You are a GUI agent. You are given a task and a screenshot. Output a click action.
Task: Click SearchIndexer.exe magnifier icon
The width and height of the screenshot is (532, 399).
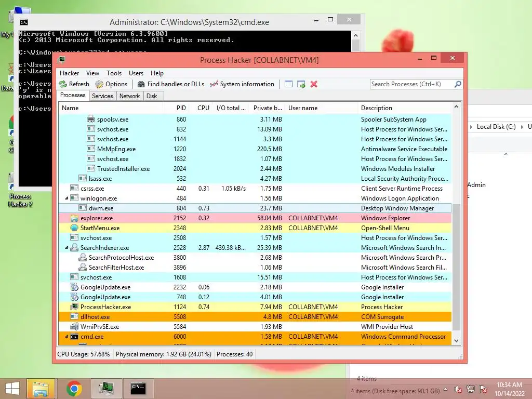click(x=74, y=247)
